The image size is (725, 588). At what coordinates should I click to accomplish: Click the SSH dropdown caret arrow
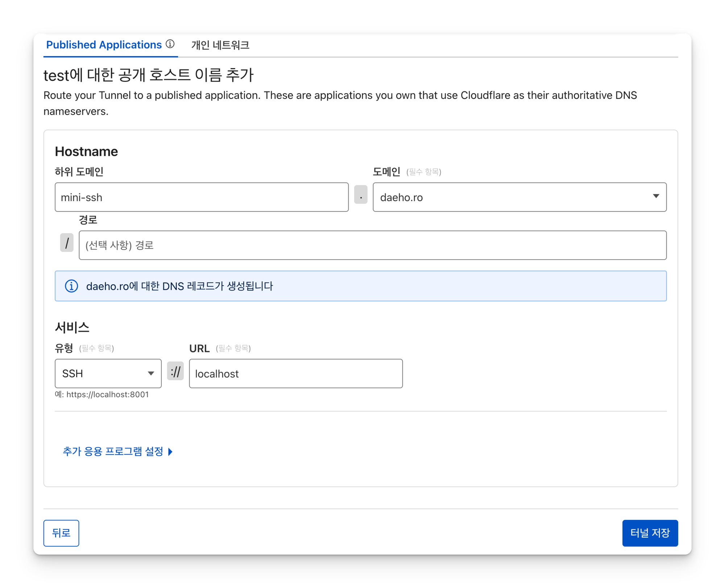click(x=151, y=374)
